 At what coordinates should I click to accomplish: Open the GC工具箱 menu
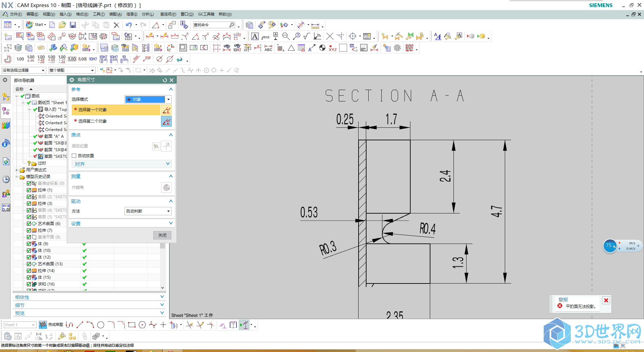206,14
